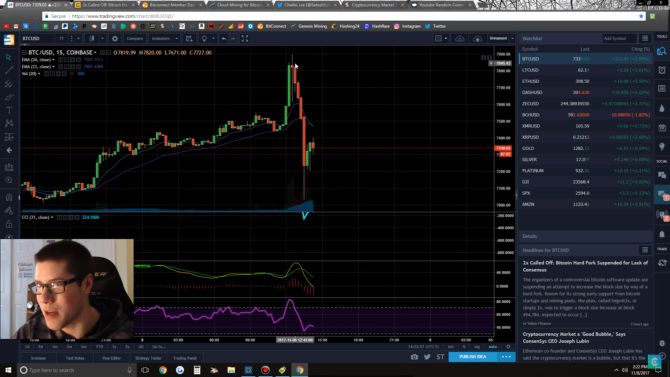The image size is (670, 377).
Task: Open the Headlines panel menu icon
Action: point(645,250)
